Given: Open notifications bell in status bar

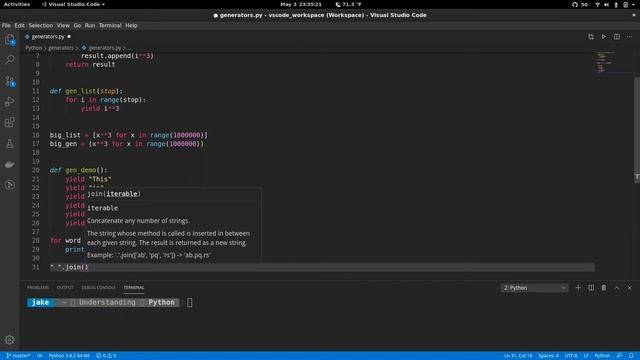Looking at the screenshot, I should 631,356.
